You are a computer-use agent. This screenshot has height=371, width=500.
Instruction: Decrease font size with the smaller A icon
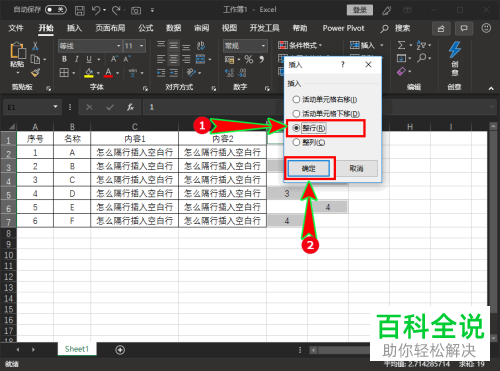127,59
